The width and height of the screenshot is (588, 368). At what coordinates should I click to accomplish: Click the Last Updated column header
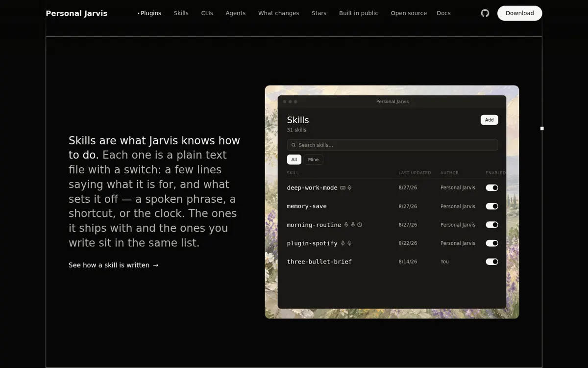pos(415,173)
